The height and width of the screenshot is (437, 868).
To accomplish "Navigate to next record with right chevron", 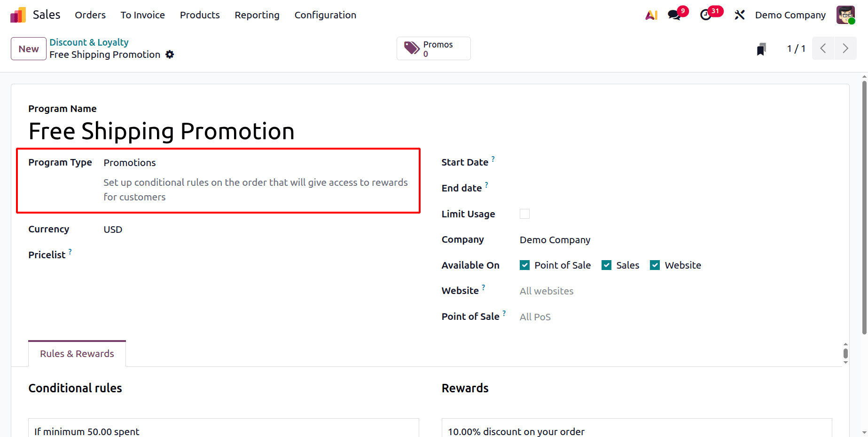I will (845, 48).
